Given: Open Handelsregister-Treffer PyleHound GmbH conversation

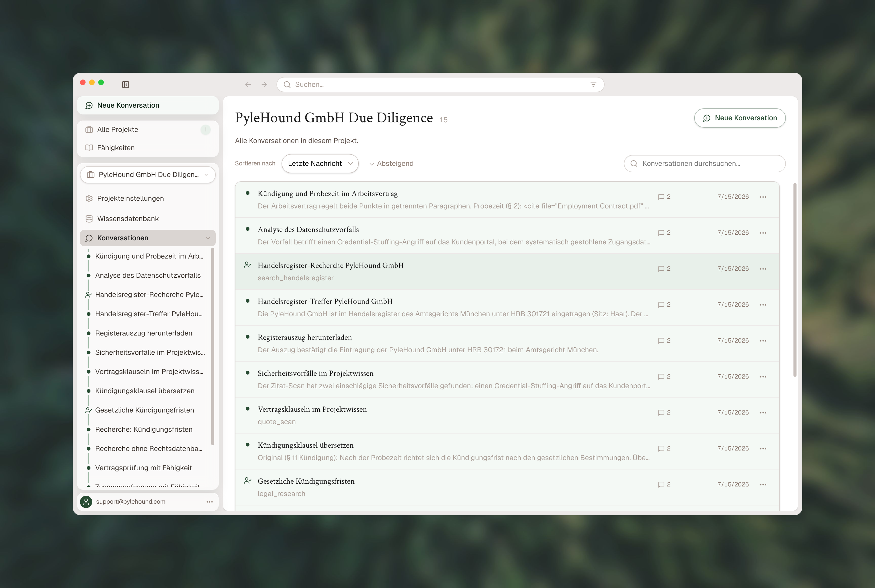Looking at the screenshot, I should pos(507,307).
